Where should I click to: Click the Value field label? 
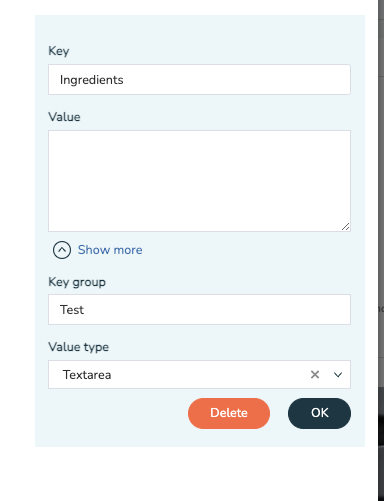point(64,117)
